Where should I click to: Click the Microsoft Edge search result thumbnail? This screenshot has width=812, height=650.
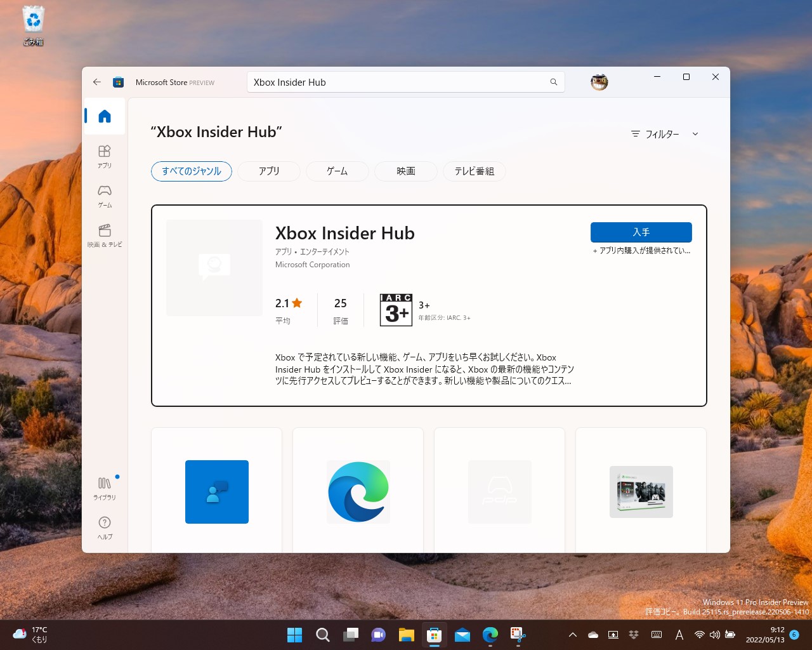coord(358,491)
